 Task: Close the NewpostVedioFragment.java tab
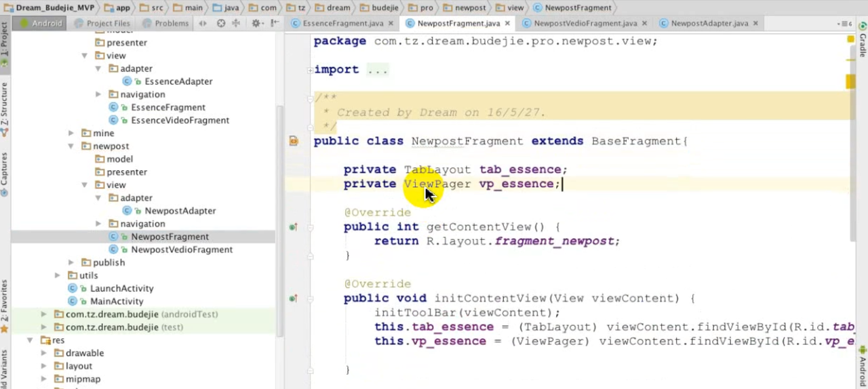644,23
